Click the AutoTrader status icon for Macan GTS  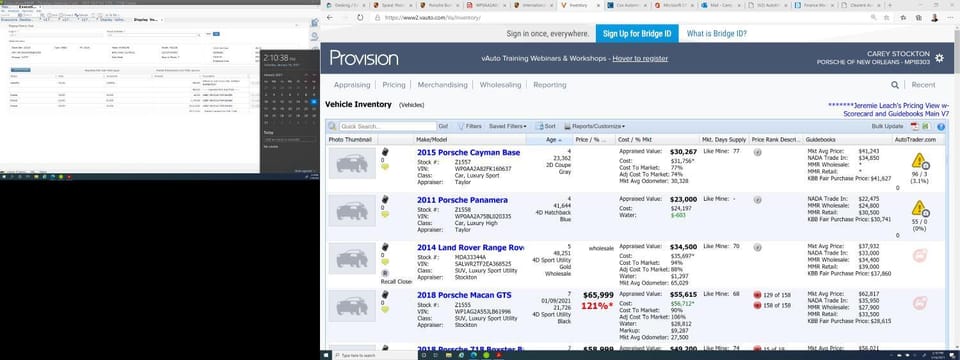pos(919,303)
